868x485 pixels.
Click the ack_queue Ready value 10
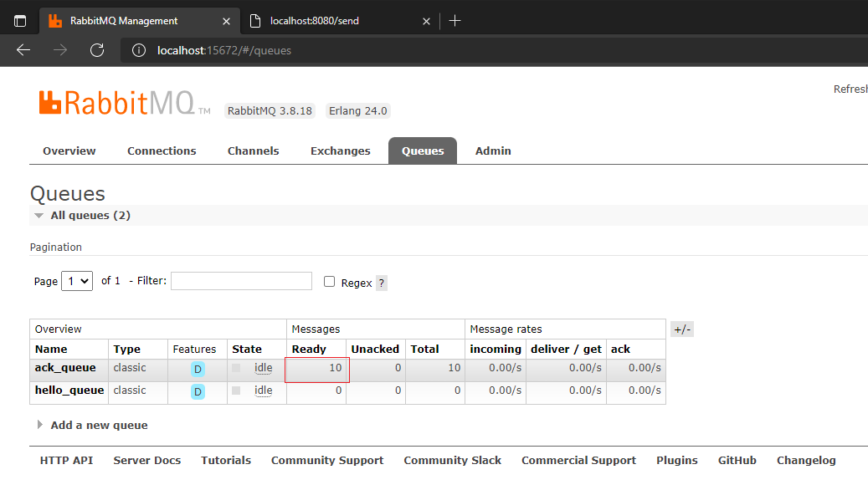336,368
